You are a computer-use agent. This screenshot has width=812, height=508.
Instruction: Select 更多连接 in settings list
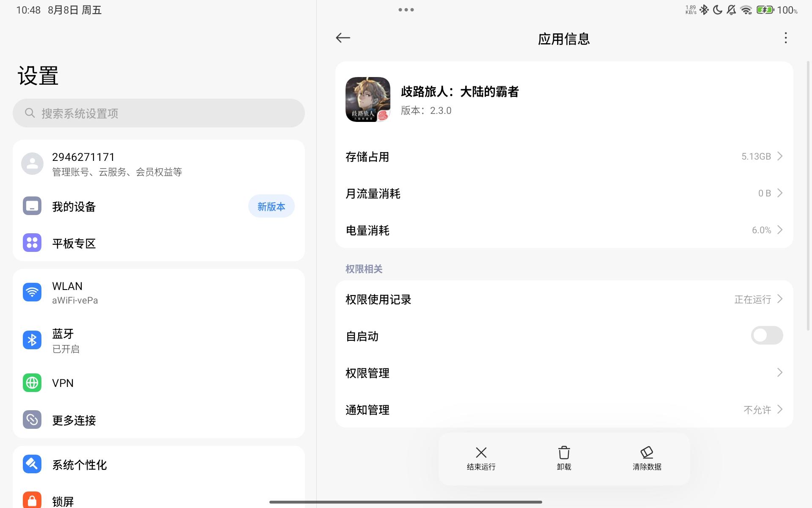[x=74, y=420]
